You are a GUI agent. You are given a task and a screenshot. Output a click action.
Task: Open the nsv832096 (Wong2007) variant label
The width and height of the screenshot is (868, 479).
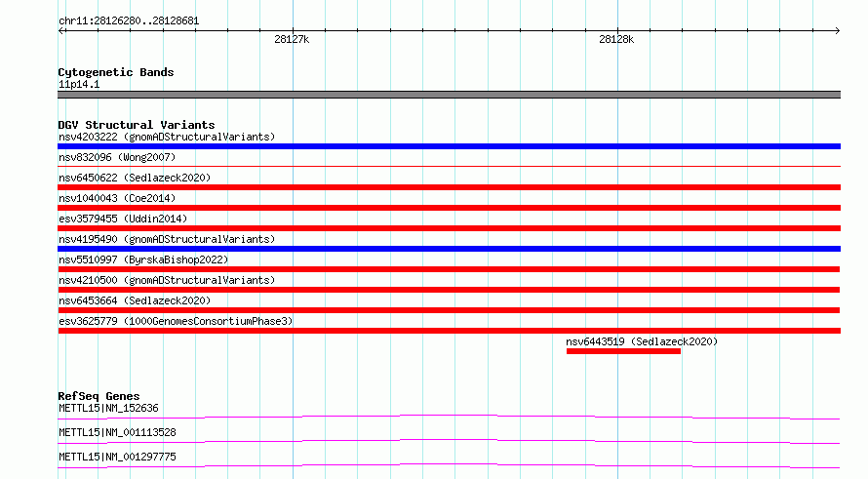(117, 157)
